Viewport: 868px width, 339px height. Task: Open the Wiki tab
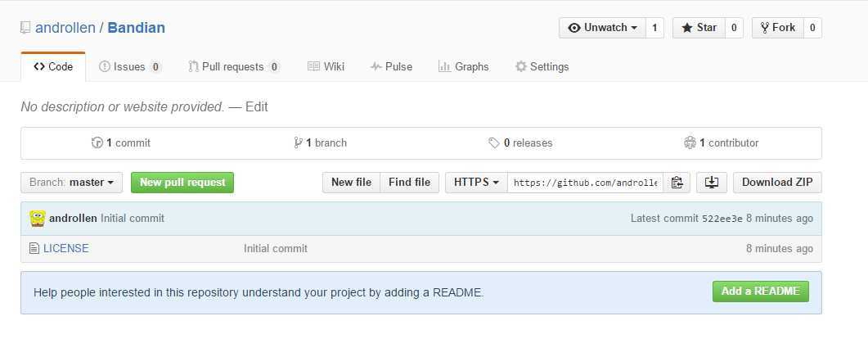click(x=326, y=66)
